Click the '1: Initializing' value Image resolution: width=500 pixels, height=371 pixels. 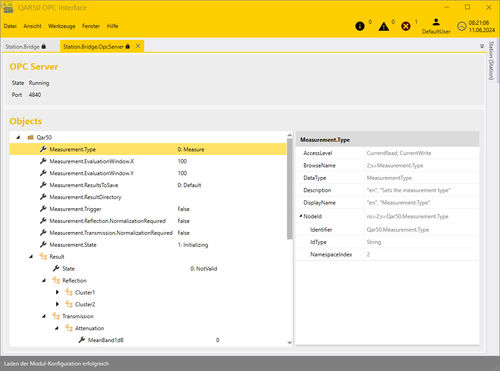[193, 245]
